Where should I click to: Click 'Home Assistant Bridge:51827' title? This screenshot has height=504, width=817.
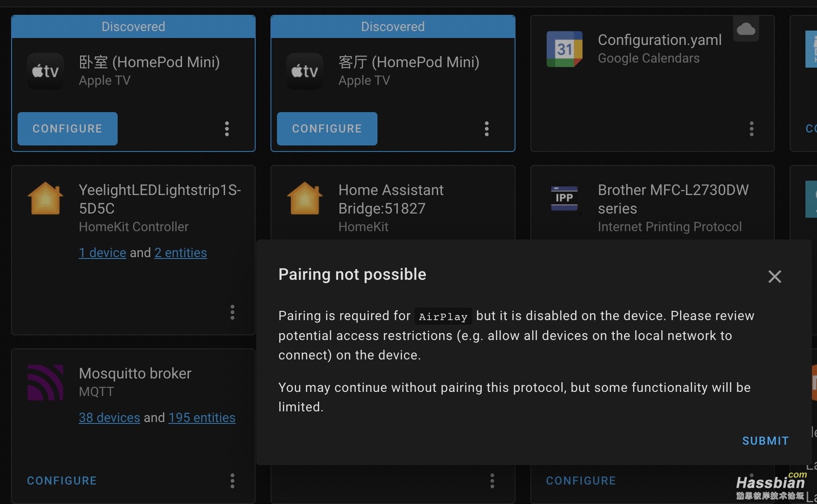click(x=391, y=199)
